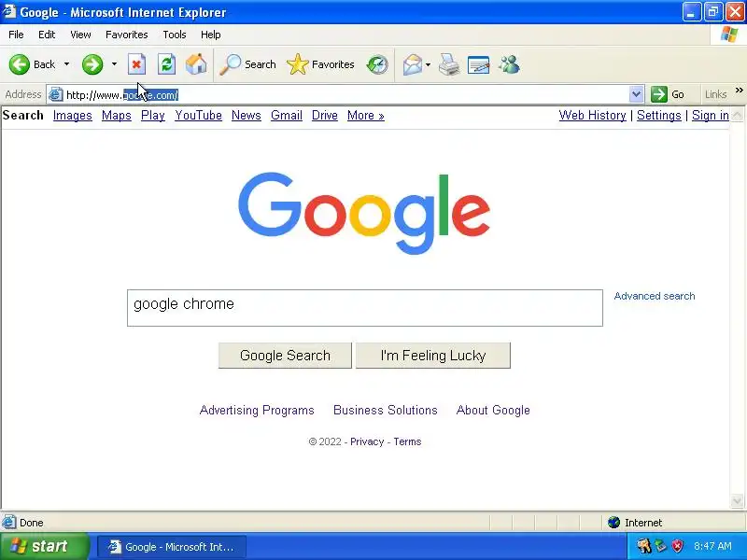Click the red security shield tray icon
The width and height of the screenshot is (747, 560).
pos(677,546)
